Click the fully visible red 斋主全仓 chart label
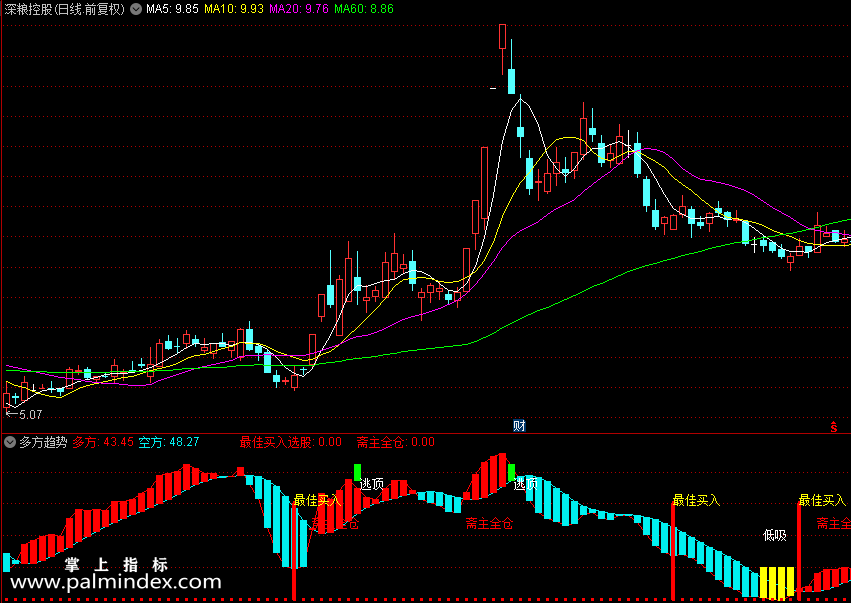851x603 pixels. point(489,524)
